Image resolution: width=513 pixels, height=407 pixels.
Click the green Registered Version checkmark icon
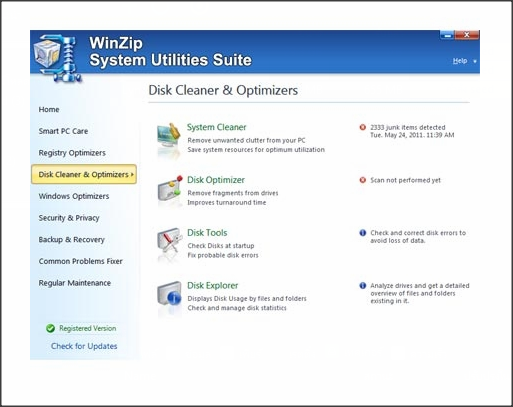tap(50, 328)
